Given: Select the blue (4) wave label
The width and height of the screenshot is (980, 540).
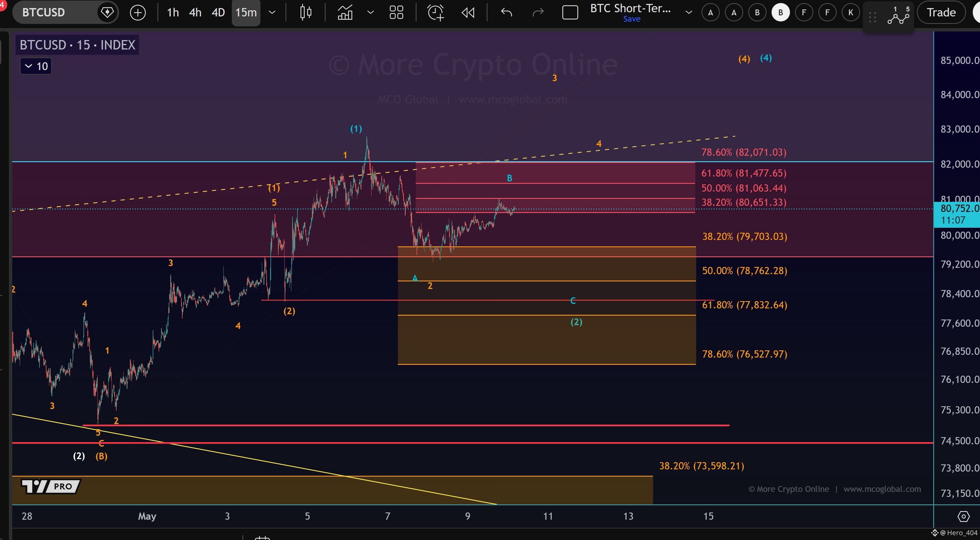Looking at the screenshot, I should tap(766, 58).
